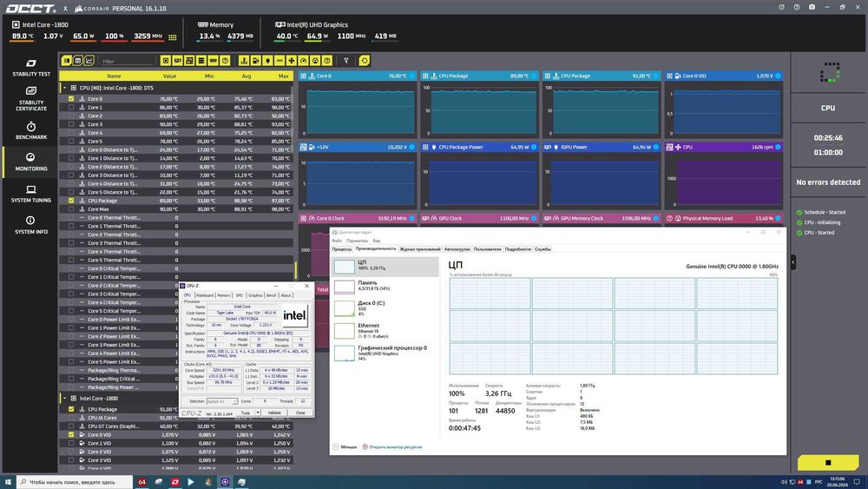The height and width of the screenshot is (489, 868).
Task: Collapse the CPU [#0] Intel Core DTS group
Action: (64, 88)
